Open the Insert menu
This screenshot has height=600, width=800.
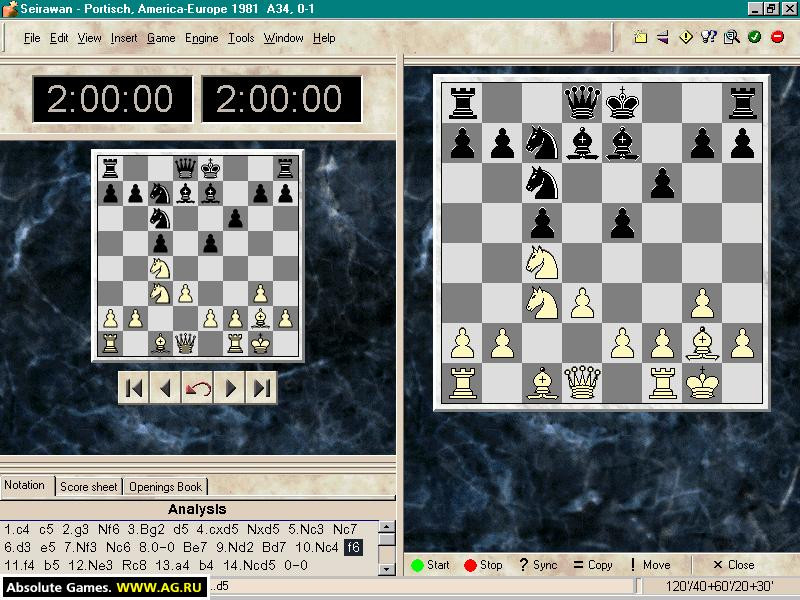124,38
